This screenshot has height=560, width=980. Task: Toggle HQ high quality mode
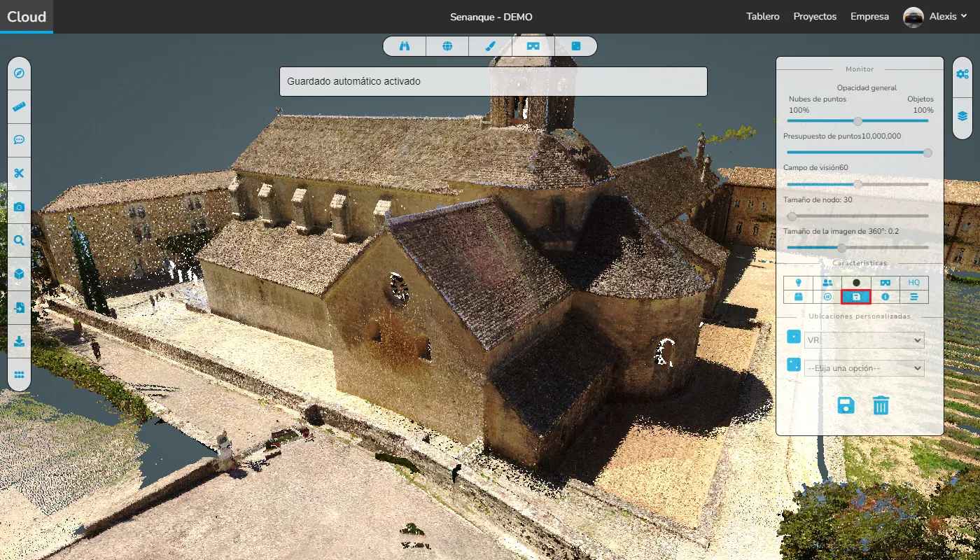tap(914, 282)
